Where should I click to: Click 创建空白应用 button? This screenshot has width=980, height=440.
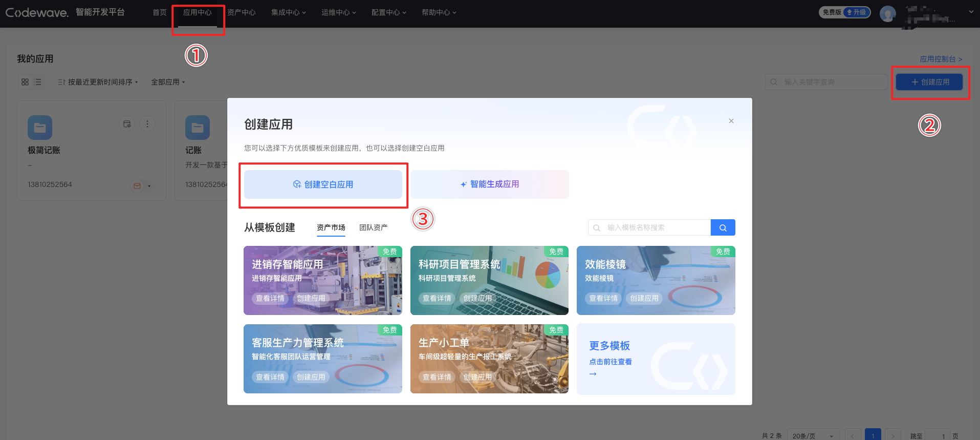(x=323, y=184)
